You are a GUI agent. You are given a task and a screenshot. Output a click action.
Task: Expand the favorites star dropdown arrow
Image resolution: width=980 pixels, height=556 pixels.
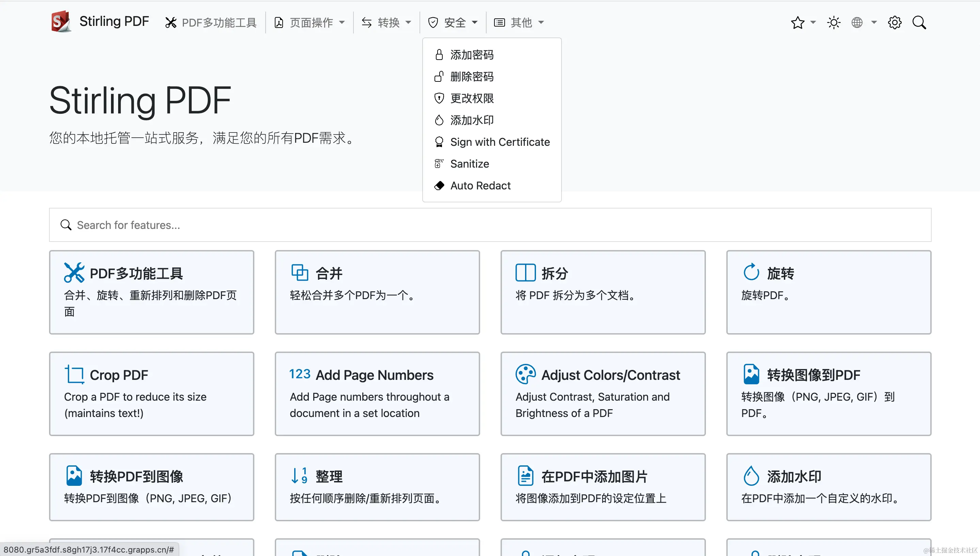tap(813, 22)
